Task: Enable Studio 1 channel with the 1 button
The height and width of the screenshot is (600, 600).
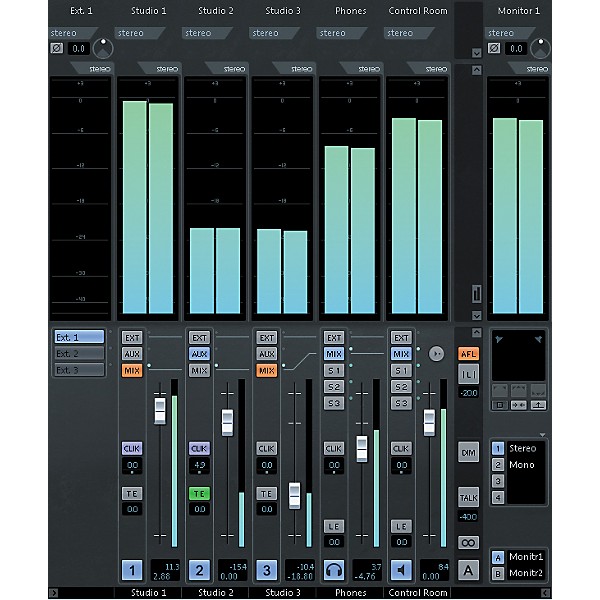Action: pyautogui.click(x=132, y=571)
